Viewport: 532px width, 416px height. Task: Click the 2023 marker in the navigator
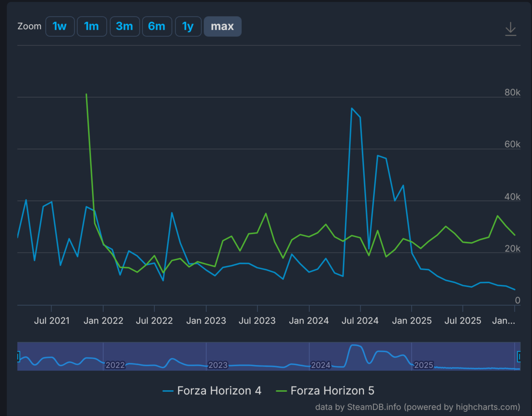(218, 365)
